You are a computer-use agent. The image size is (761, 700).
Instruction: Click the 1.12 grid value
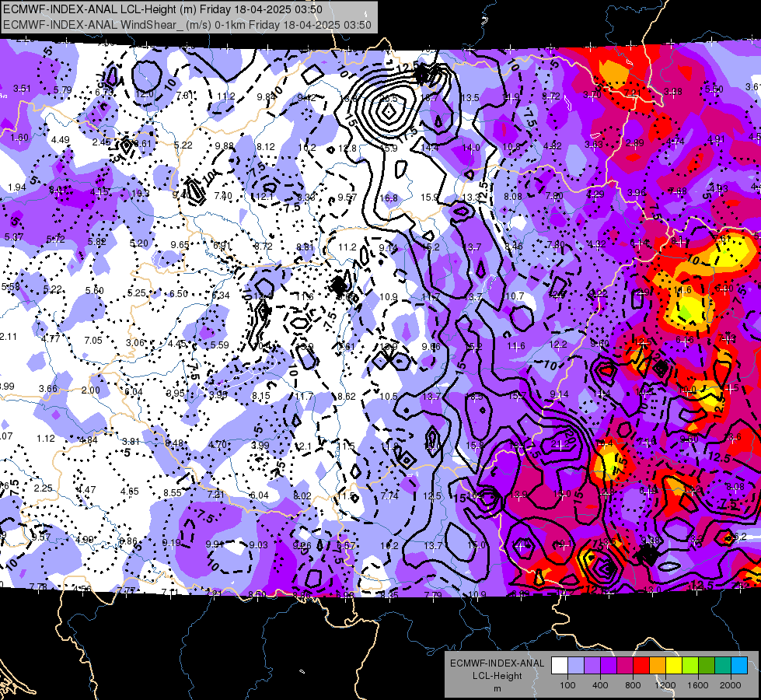46,438
